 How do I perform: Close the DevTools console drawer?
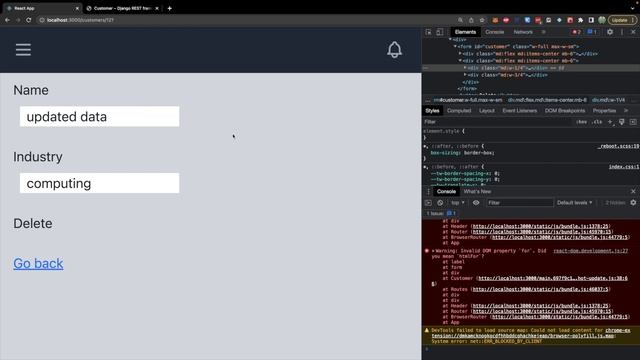coord(633,191)
